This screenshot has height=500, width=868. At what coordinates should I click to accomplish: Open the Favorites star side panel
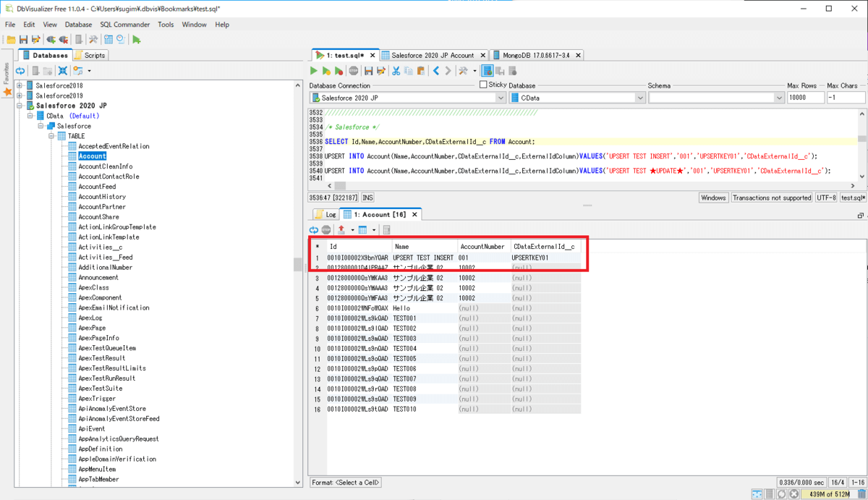pos(7,92)
